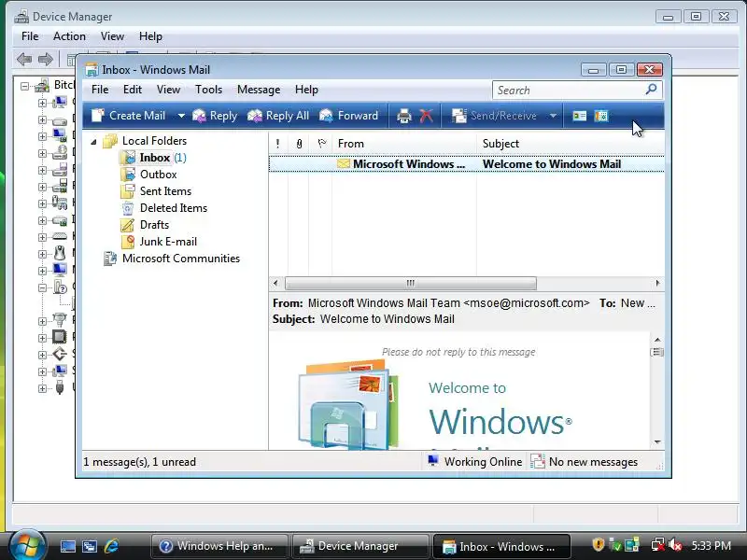Click the Send/Receive button

click(x=494, y=116)
